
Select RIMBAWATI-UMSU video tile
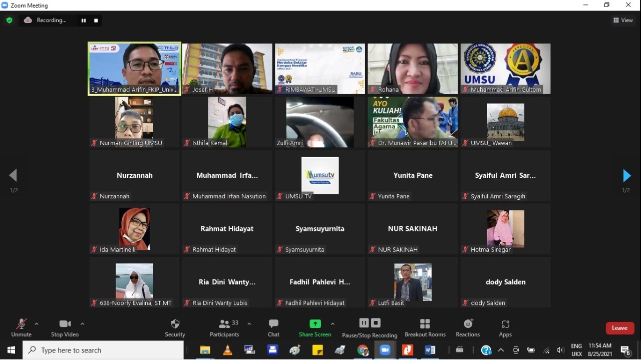click(320, 69)
